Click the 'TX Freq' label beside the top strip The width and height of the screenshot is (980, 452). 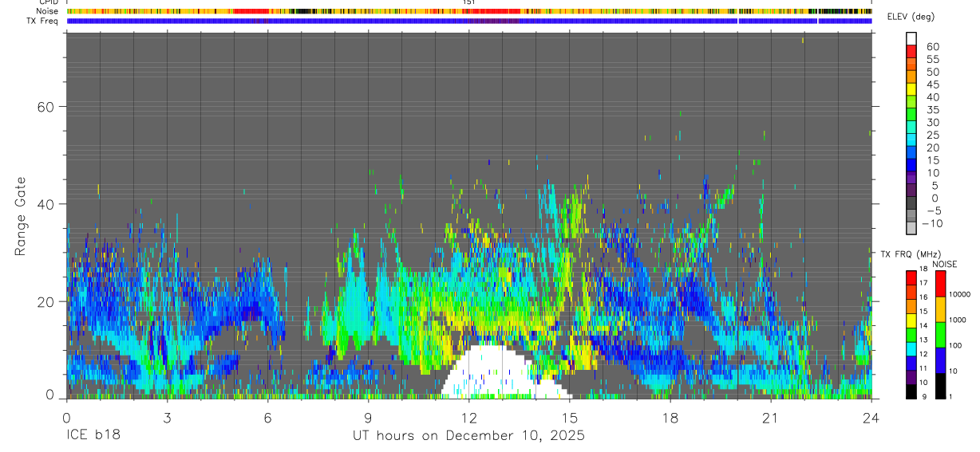43,21
